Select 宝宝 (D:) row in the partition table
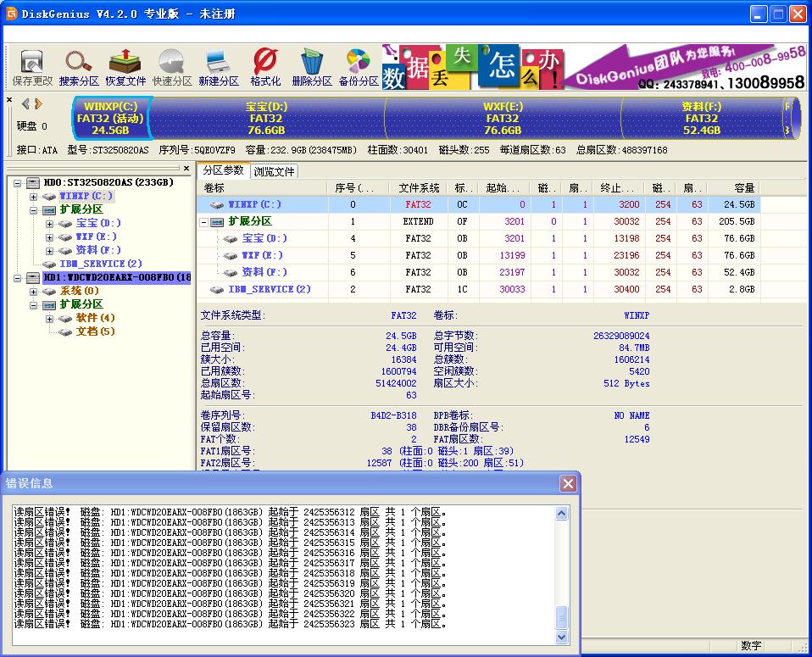The height and width of the screenshot is (657, 812). 479,238
